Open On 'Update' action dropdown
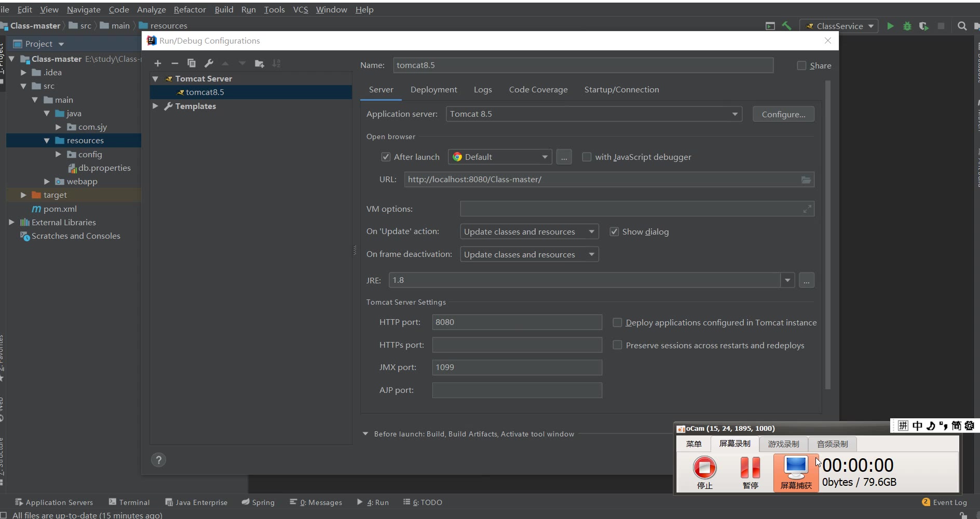The height and width of the screenshot is (519, 980). (x=529, y=231)
